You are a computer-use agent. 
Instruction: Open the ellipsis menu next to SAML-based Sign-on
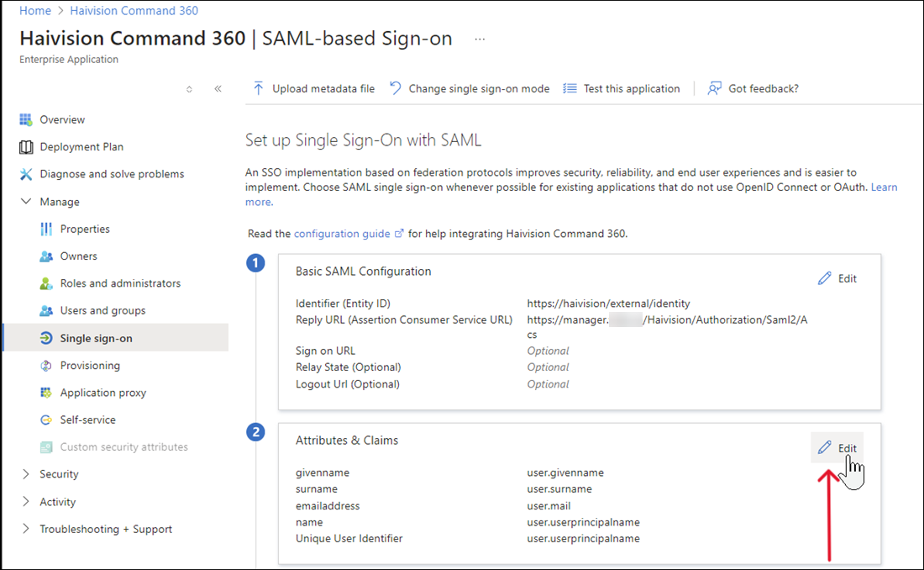pos(481,37)
